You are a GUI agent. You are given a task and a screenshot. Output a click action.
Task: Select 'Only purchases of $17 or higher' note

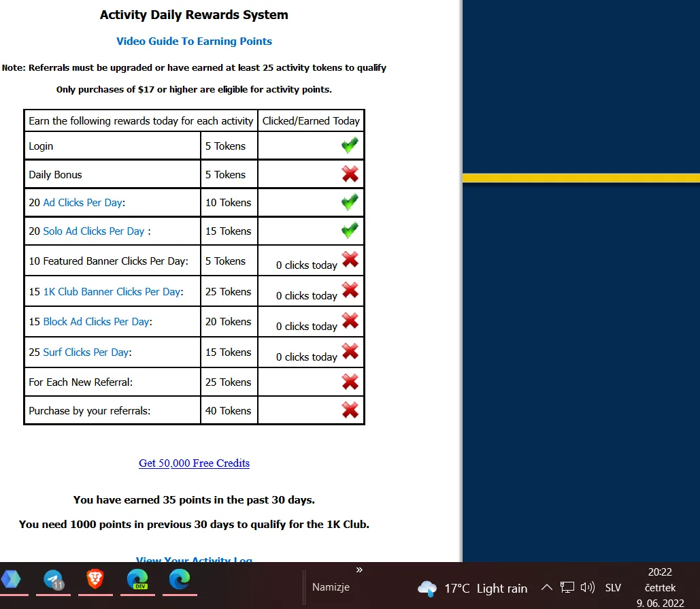tap(194, 89)
